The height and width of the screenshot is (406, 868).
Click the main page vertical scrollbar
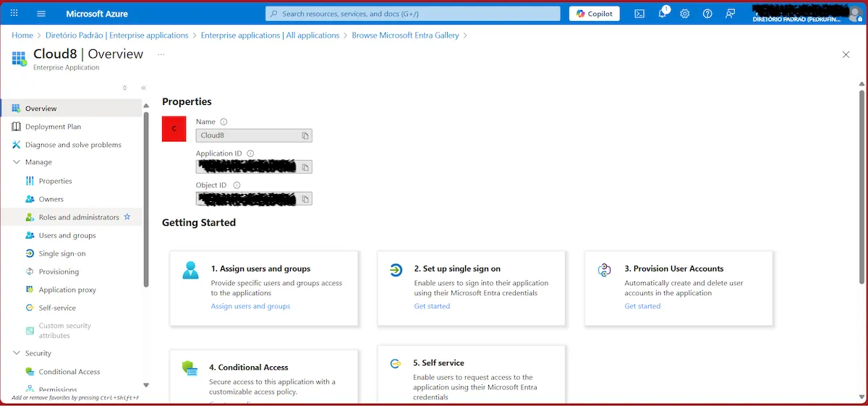pyautogui.click(x=861, y=187)
